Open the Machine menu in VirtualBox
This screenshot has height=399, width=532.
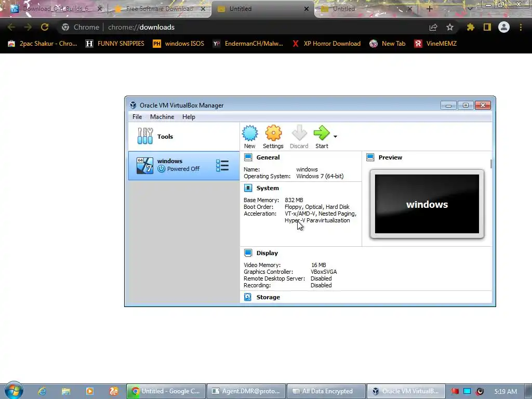click(162, 117)
